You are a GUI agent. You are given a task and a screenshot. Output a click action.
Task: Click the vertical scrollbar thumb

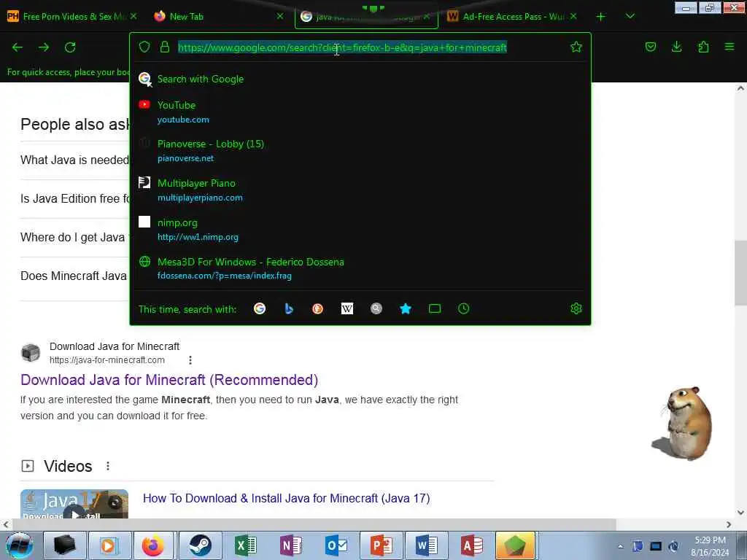click(x=740, y=273)
